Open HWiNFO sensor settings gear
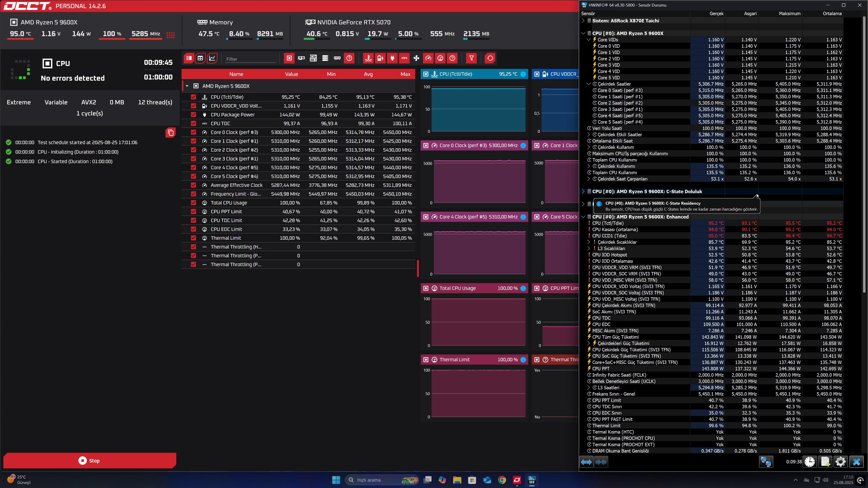The height and width of the screenshot is (488, 868). pyautogui.click(x=841, y=462)
